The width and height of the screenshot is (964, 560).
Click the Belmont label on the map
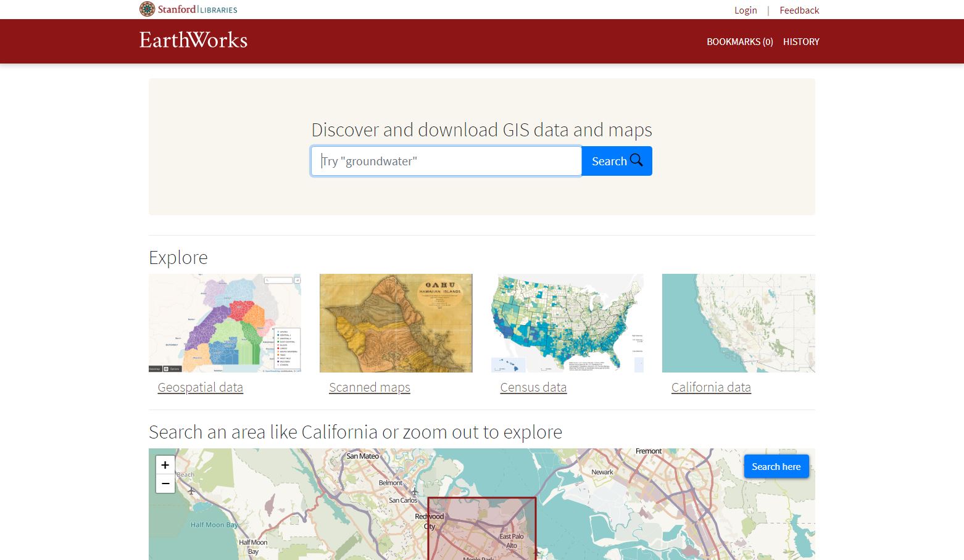coord(391,483)
